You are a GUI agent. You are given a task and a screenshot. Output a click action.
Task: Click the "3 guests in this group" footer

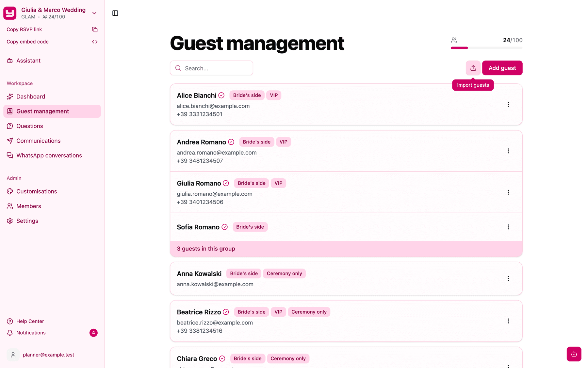point(346,249)
